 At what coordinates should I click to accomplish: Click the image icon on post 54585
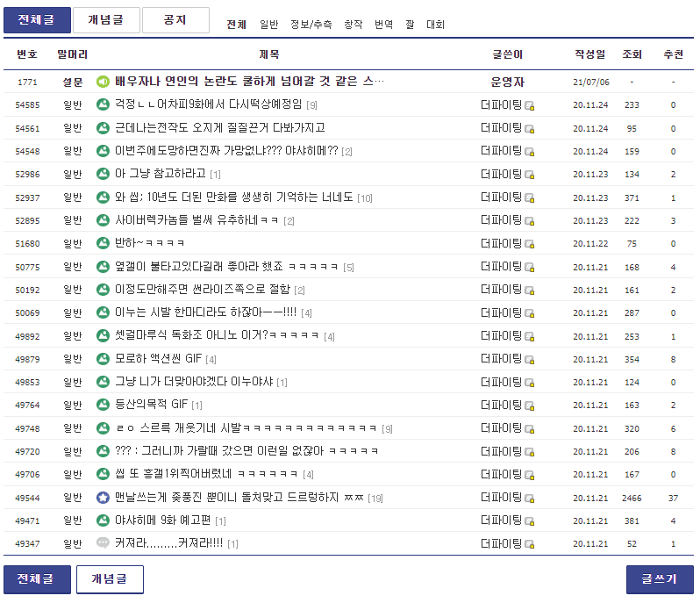[104, 105]
